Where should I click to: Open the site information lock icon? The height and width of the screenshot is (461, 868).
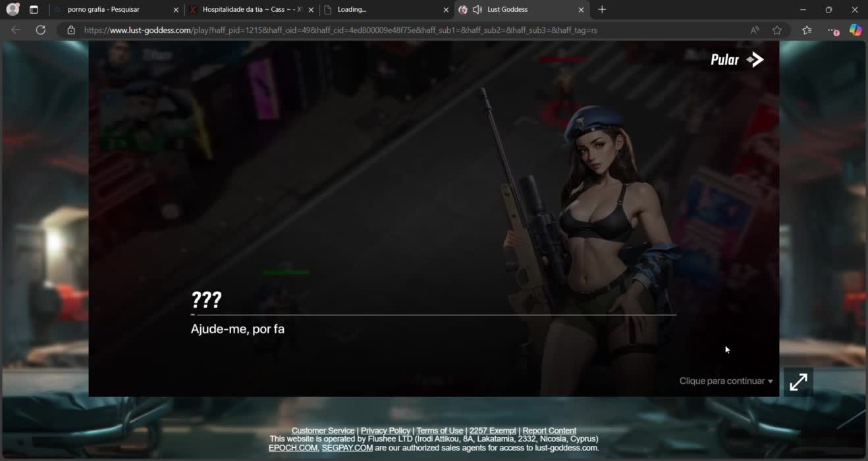point(71,30)
